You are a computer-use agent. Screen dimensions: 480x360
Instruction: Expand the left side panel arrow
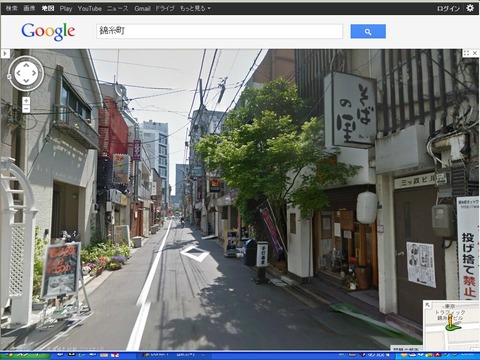pyautogui.click(x=5, y=53)
